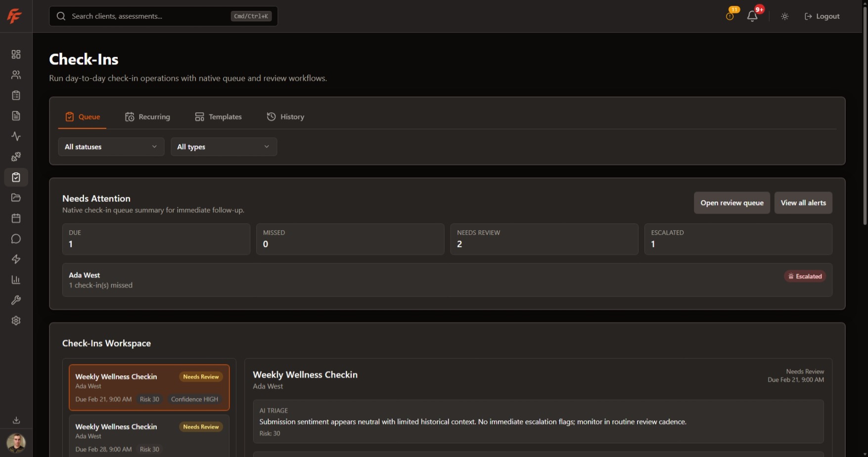The height and width of the screenshot is (457, 868).
Task: Click View all alerts
Action: pyautogui.click(x=803, y=203)
